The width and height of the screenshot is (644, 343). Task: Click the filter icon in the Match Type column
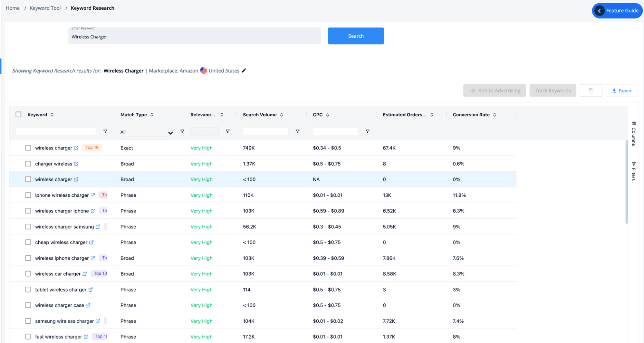click(x=182, y=131)
